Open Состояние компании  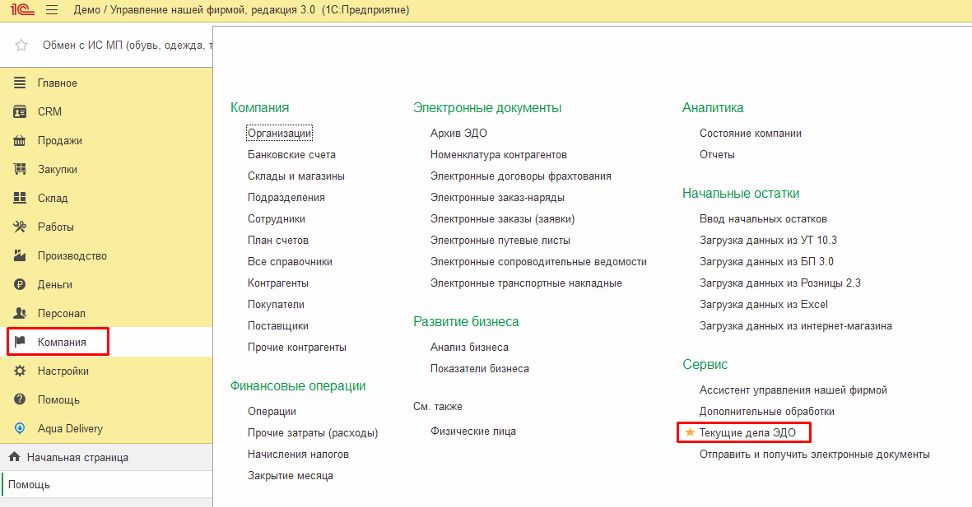[750, 133]
